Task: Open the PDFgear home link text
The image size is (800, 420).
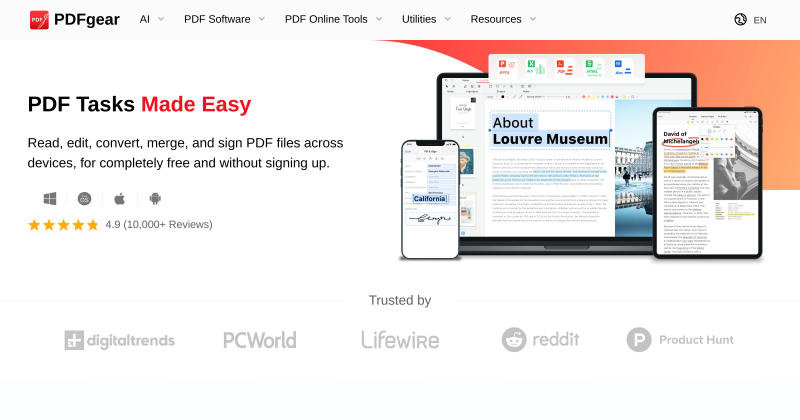Action: click(87, 19)
